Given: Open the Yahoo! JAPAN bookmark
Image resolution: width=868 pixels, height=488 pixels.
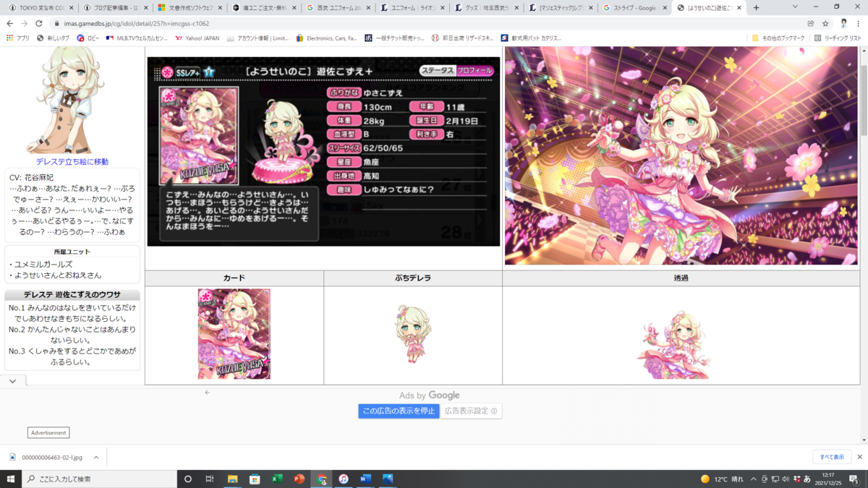Looking at the screenshot, I should [197, 38].
